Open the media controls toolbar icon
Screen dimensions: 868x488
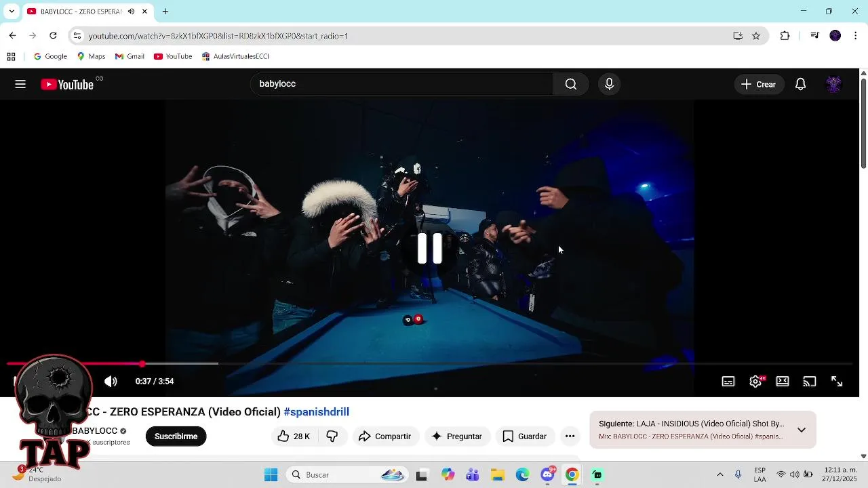click(x=815, y=36)
